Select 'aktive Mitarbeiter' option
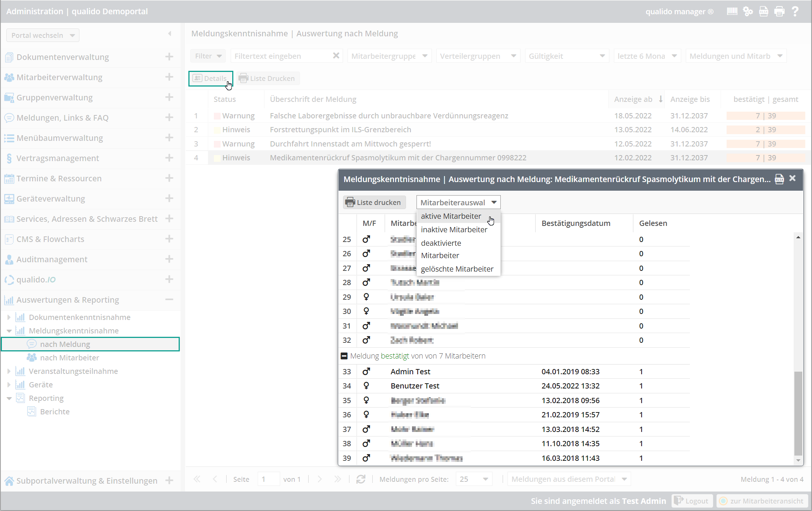Image resolution: width=812 pixels, height=511 pixels. [458, 216]
